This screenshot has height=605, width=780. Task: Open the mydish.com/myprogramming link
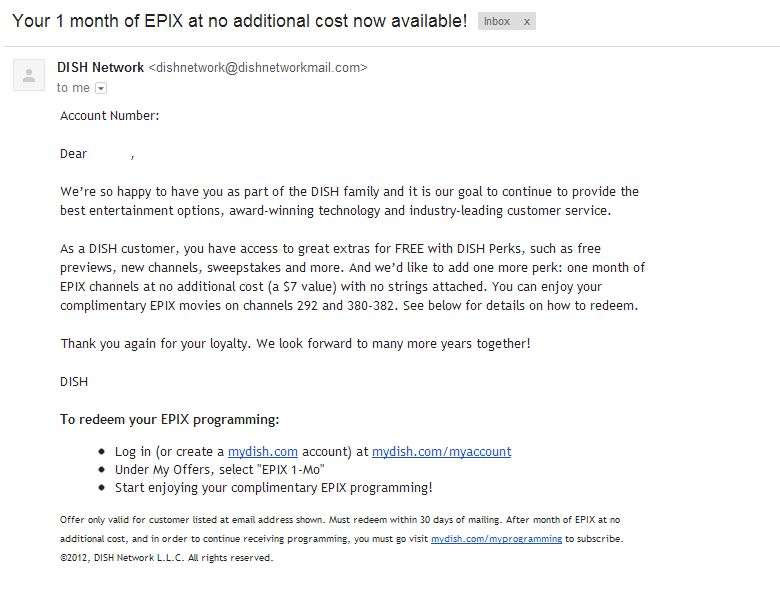pyautogui.click(x=496, y=539)
